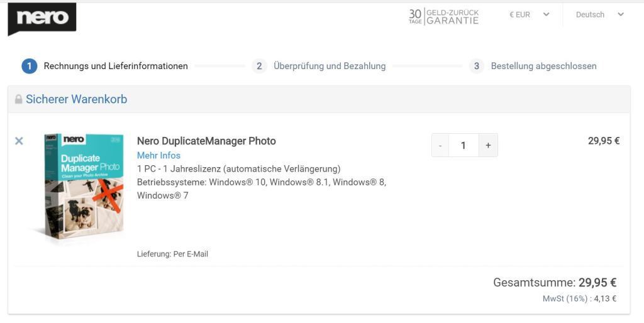Go to the Überprüfung und Bezahlung step
The width and height of the screenshot is (644, 323).
(330, 66)
